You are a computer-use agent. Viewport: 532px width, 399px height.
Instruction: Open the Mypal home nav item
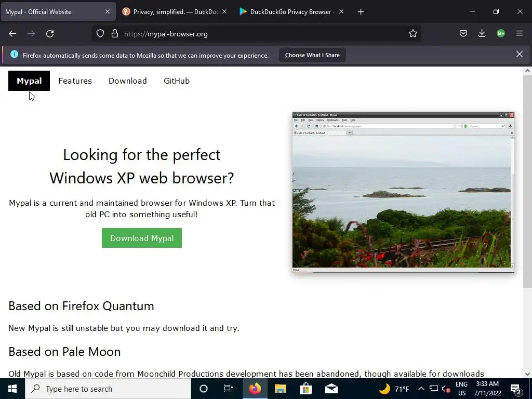tap(29, 81)
